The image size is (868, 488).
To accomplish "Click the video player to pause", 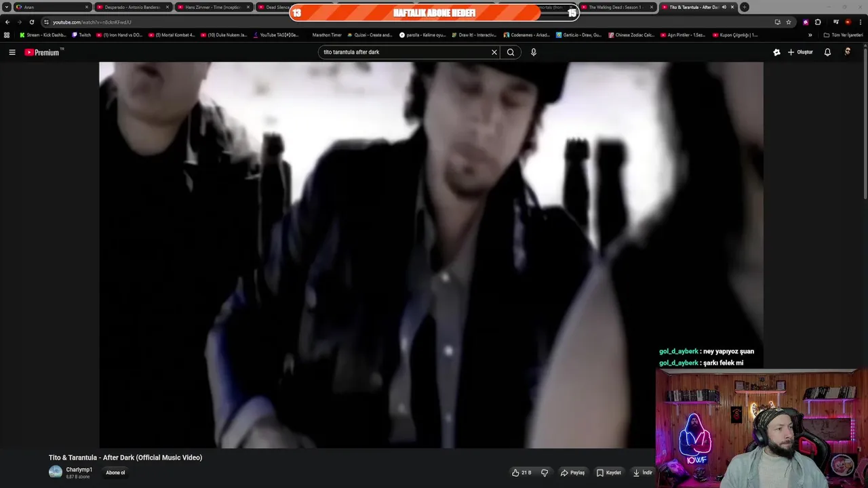I will tap(431, 255).
